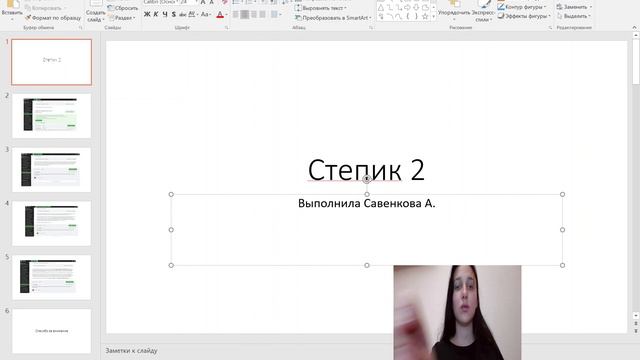Select the arc curve shape
The image size is (640, 360).
[390, 17]
